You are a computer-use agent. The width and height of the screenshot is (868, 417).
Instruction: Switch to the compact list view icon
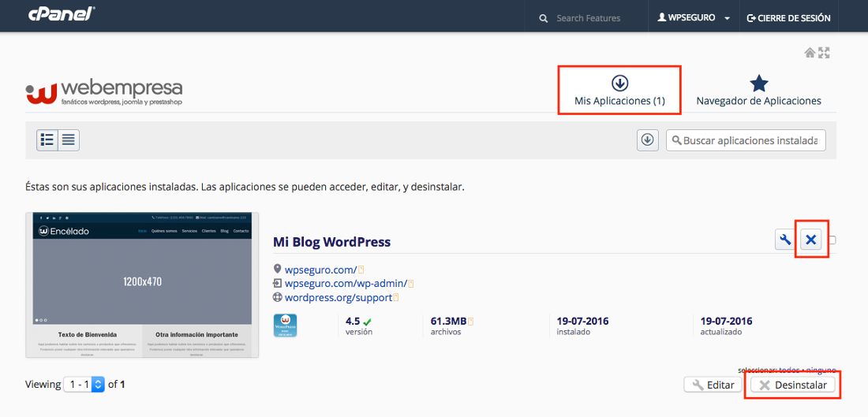click(x=69, y=140)
